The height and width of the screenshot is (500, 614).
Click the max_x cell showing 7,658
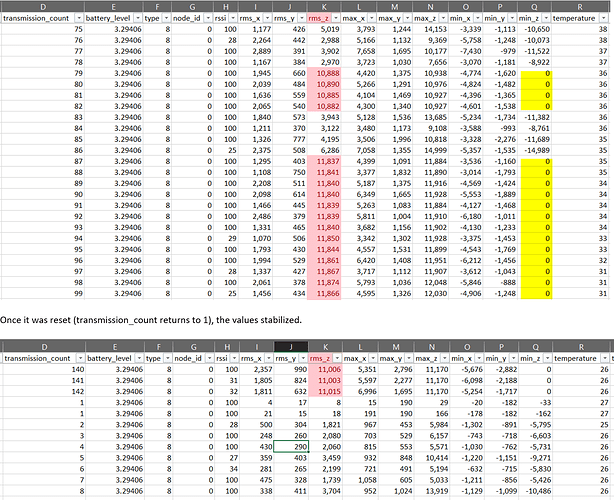coord(359,51)
